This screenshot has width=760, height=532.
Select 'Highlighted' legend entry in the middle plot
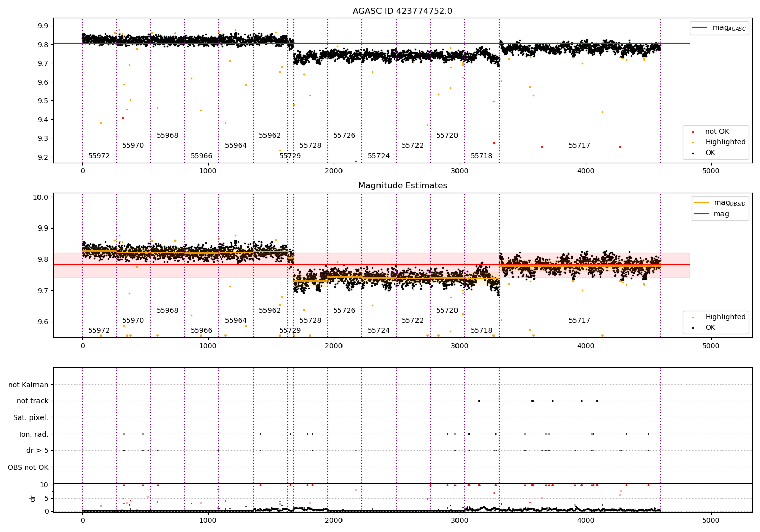pyautogui.click(x=726, y=317)
